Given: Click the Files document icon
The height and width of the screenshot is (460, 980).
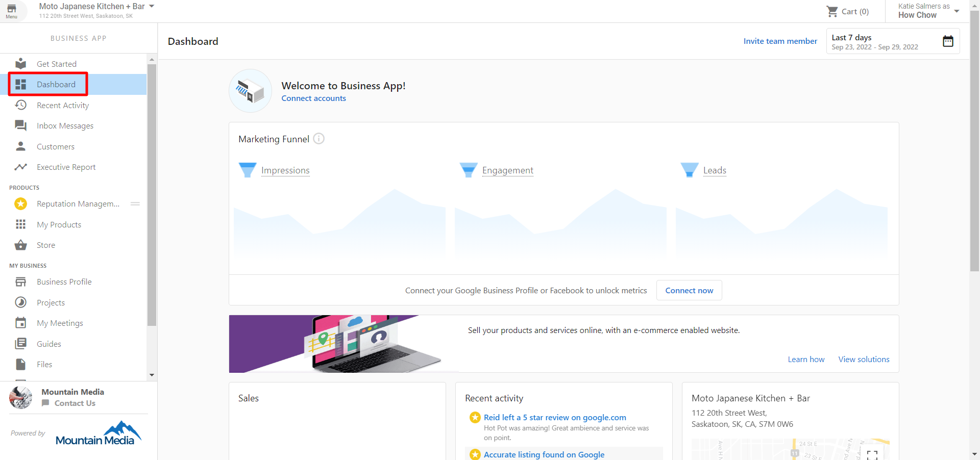Looking at the screenshot, I should tap(21, 364).
